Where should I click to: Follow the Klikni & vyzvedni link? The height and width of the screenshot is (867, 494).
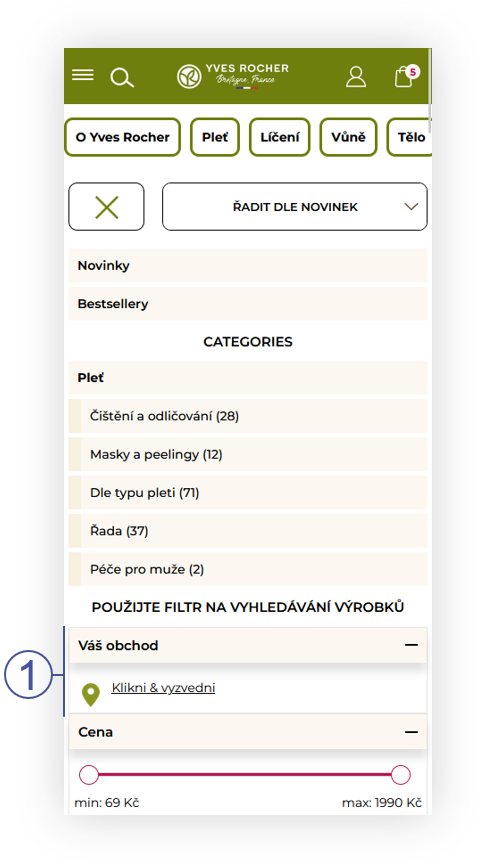click(x=163, y=688)
